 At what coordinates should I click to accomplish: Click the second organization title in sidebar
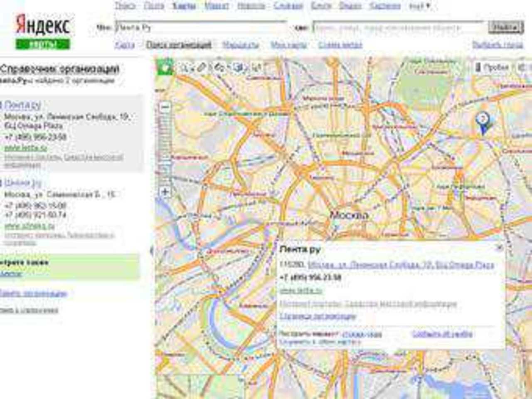click(x=23, y=183)
